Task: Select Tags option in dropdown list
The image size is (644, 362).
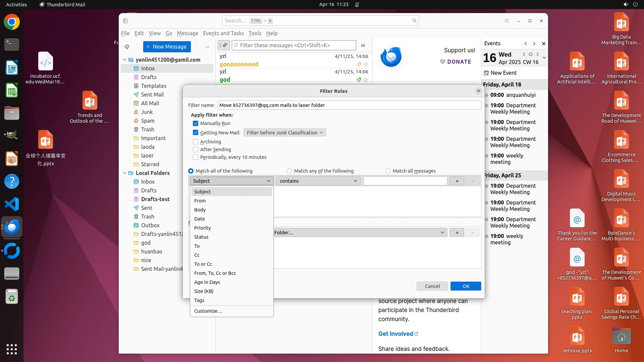Action: pyautogui.click(x=199, y=300)
